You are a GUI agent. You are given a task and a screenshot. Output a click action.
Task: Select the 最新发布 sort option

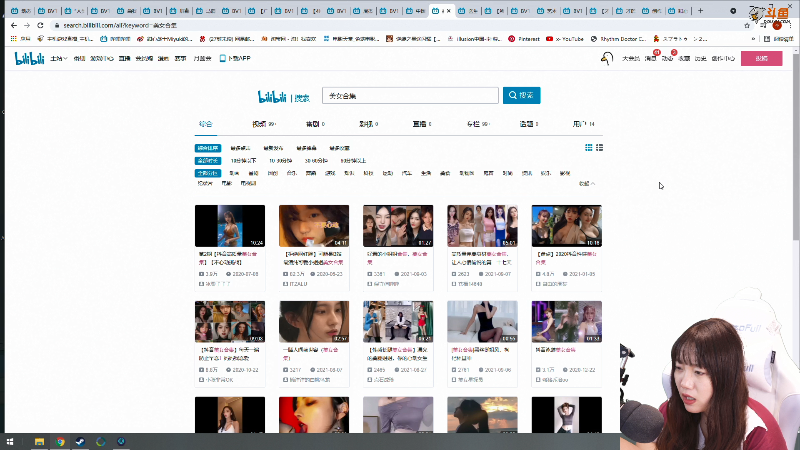tap(273, 148)
